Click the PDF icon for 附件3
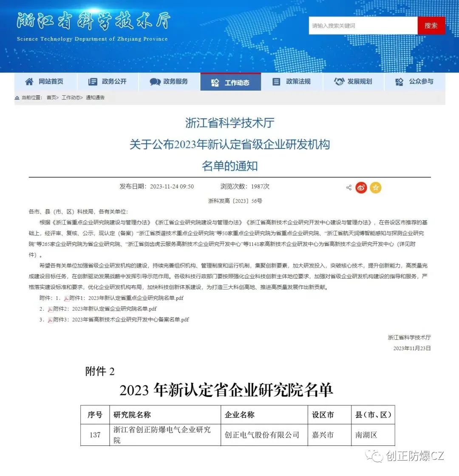This screenshot has width=459, height=476. (x=50, y=320)
